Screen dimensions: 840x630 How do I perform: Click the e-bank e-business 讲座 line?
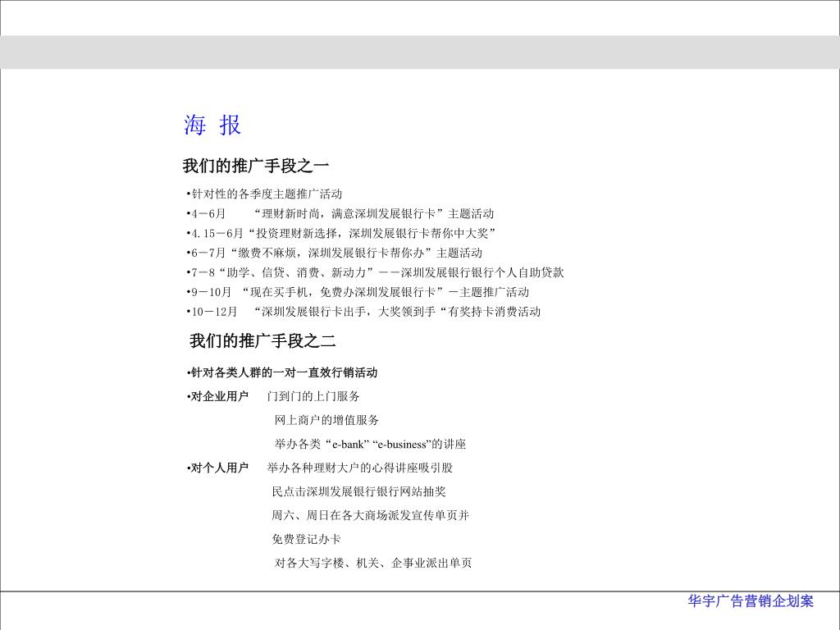click(370, 444)
